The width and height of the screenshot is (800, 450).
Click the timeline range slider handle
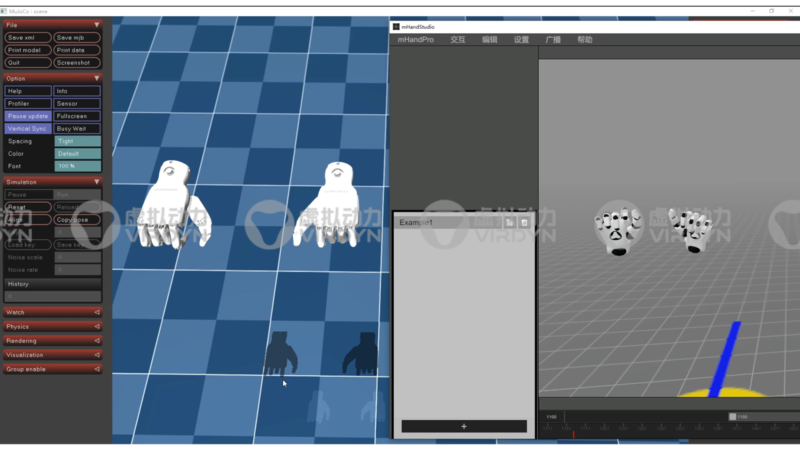pyautogui.click(x=732, y=417)
